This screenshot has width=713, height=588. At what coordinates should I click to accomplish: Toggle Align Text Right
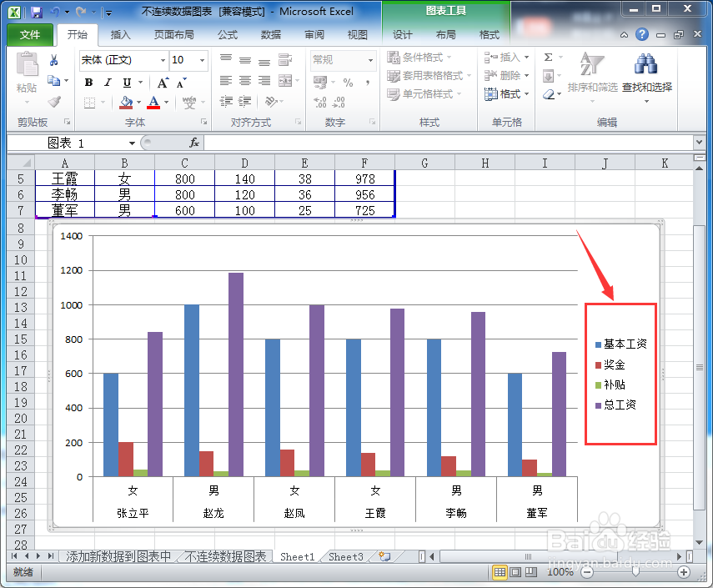click(264, 81)
